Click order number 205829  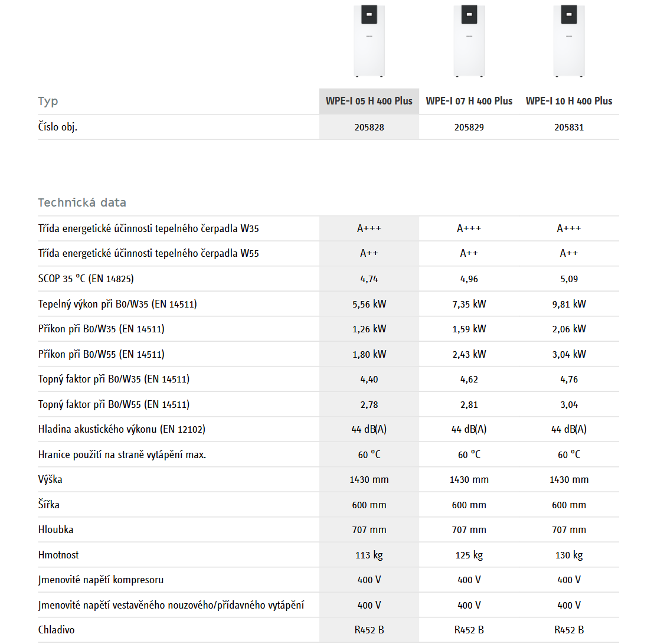click(x=469, y=127)
